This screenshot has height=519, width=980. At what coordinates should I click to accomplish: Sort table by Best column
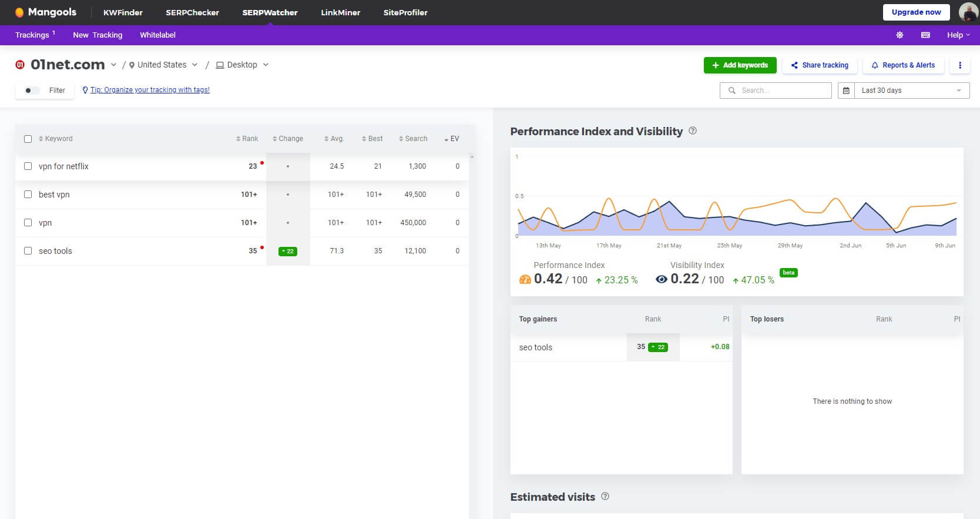pyautogui.click(x=372, y=139)
